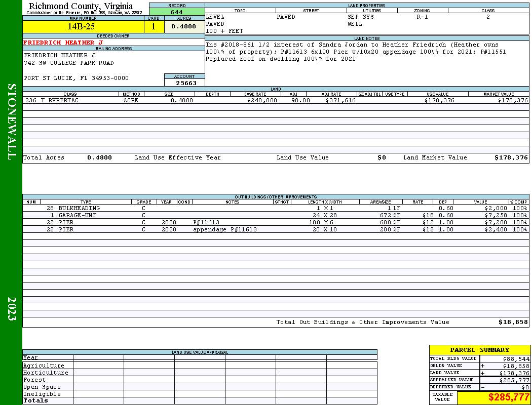The width and height of the screenshot is (532, 405).
Task: Select the land method ACRE cell
Action: (131, 100)
